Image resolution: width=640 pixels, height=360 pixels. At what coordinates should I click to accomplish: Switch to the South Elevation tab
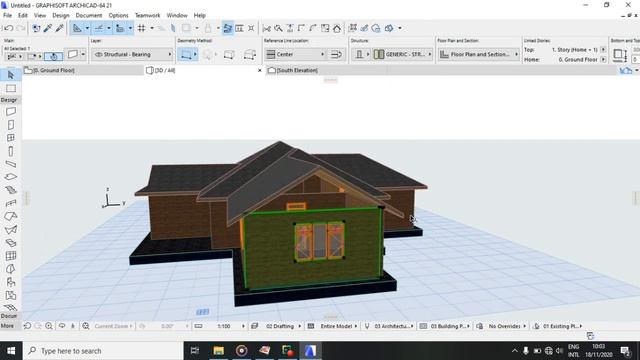(327, 70)
